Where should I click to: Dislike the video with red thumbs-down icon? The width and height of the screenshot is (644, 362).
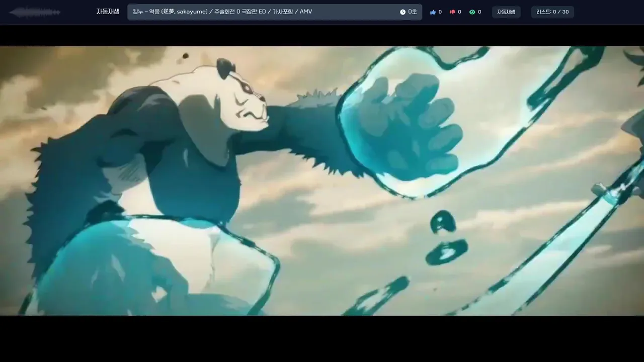pos(452,12)
